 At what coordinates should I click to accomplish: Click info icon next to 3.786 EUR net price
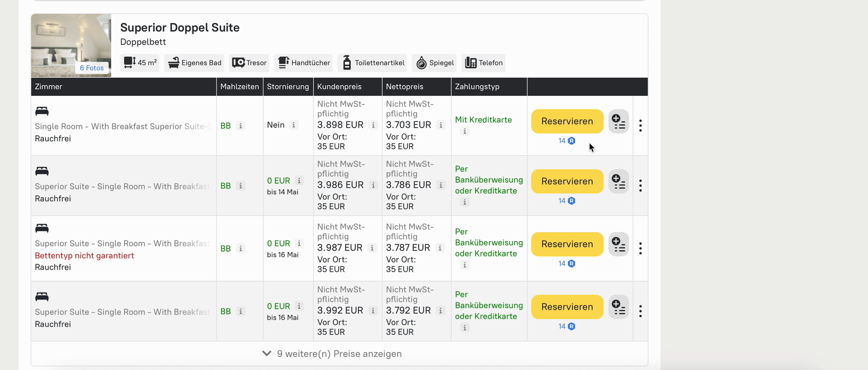[x=441, y=185]
